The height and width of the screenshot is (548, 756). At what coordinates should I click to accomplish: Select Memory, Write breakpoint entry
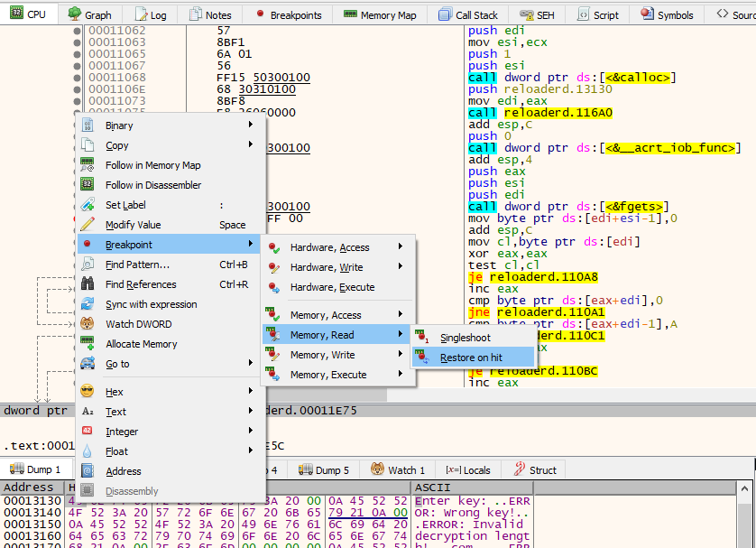point(338,355)
